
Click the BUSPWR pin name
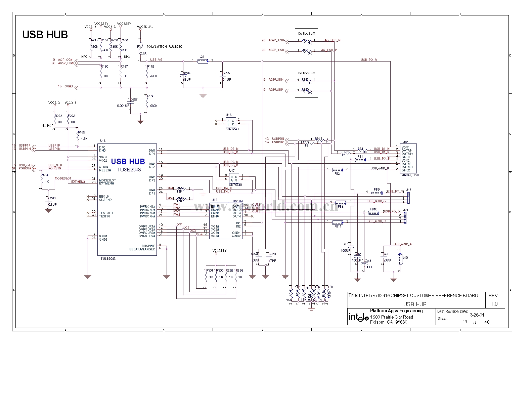tap(148, 246)
